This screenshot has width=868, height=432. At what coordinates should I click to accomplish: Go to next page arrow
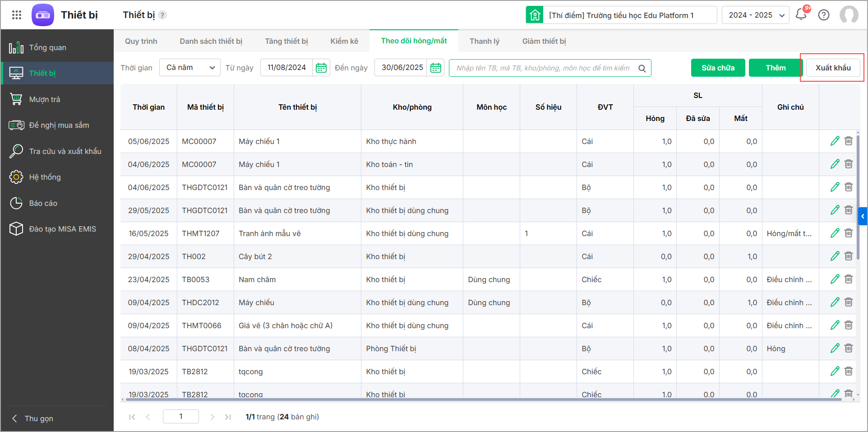tap(212, 417)
